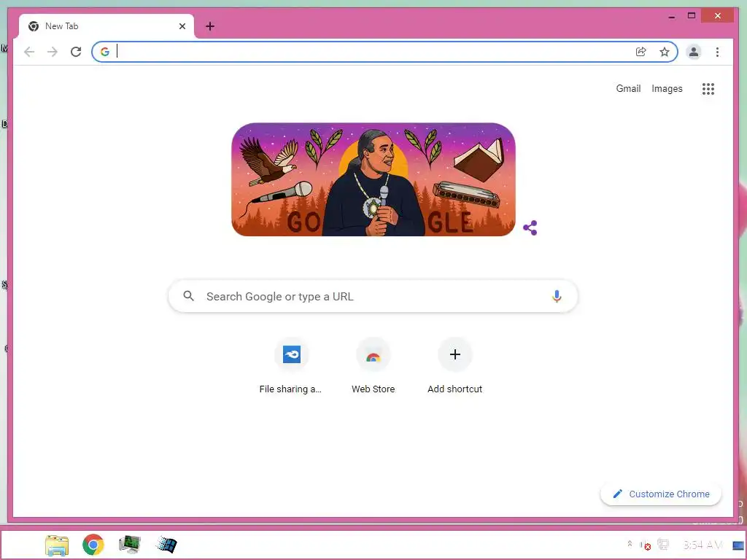Click the volume tray icon
The height and width of the screenshot is (560, 747).
pos(646,545)
